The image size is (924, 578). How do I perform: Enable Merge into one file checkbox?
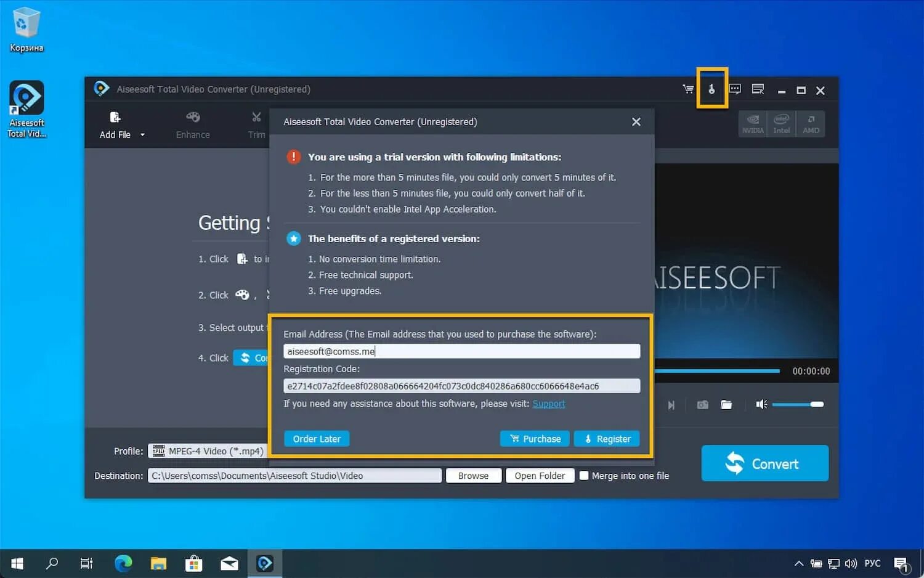click(584, 476)
